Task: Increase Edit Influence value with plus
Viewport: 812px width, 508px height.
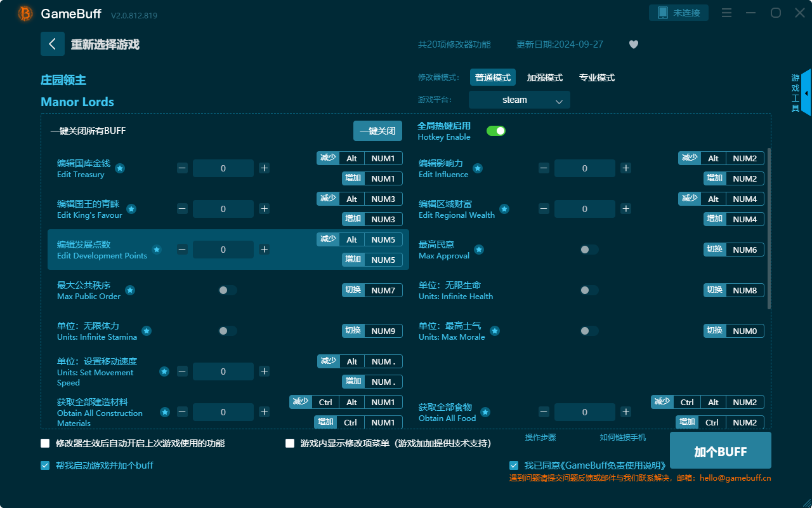Action: click(x=626, y=168)
